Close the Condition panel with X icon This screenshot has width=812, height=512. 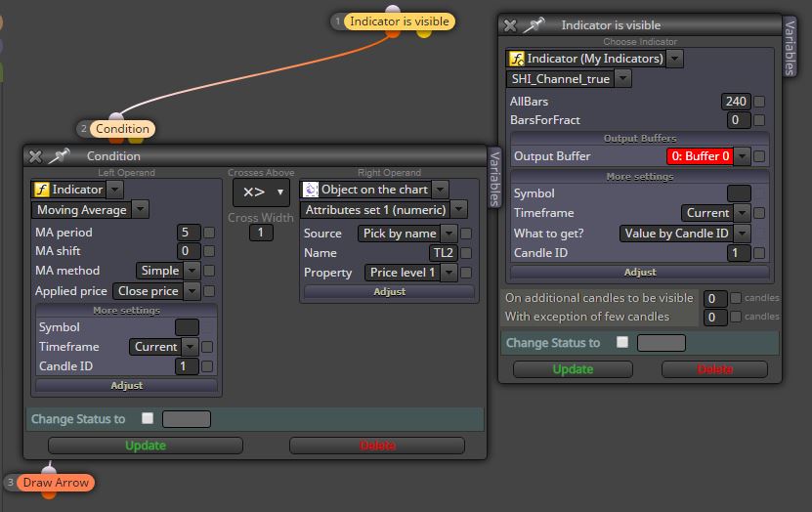pos(35,156)
